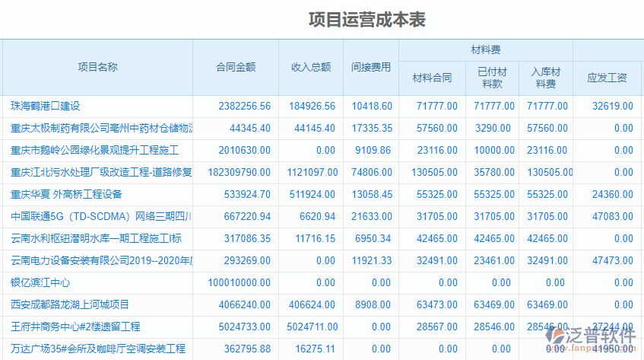Open the 重庆太极制药有限公司亳州中药材仓储 project link

tap(101, 128)
